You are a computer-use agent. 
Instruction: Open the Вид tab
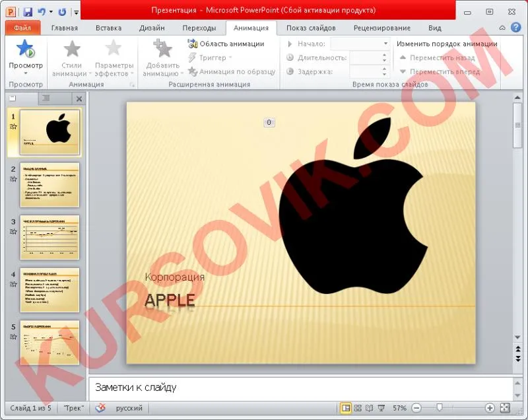pos(435,28)
